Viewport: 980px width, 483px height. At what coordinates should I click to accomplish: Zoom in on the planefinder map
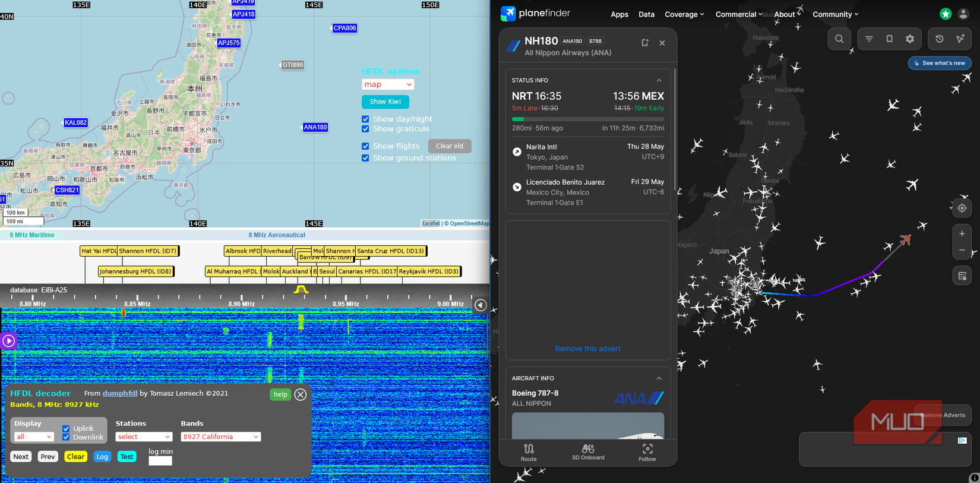coord(962,233)
